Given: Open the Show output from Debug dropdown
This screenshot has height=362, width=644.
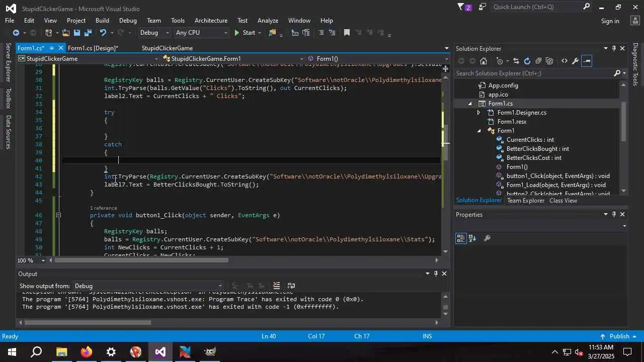Looking at the screenshot, I should coord(148,286).
